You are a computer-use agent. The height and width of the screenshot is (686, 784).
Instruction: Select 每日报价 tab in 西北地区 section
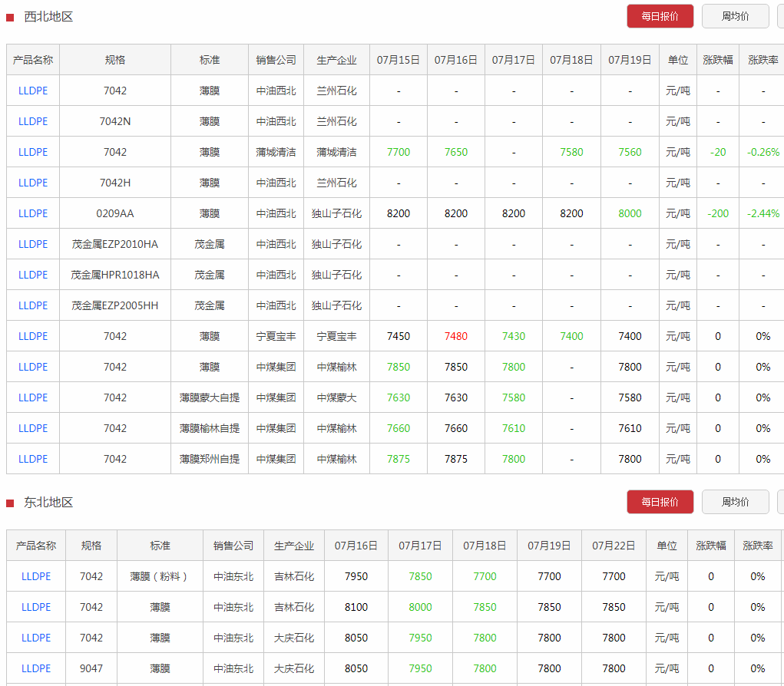tap(660, 16)
